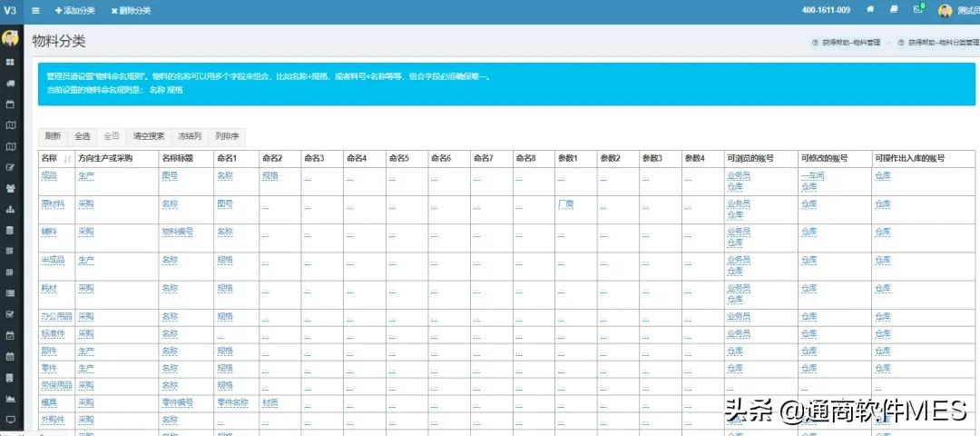Select the 劳保用品 category name cell
980x436 pixels.
tap(56, 385)
